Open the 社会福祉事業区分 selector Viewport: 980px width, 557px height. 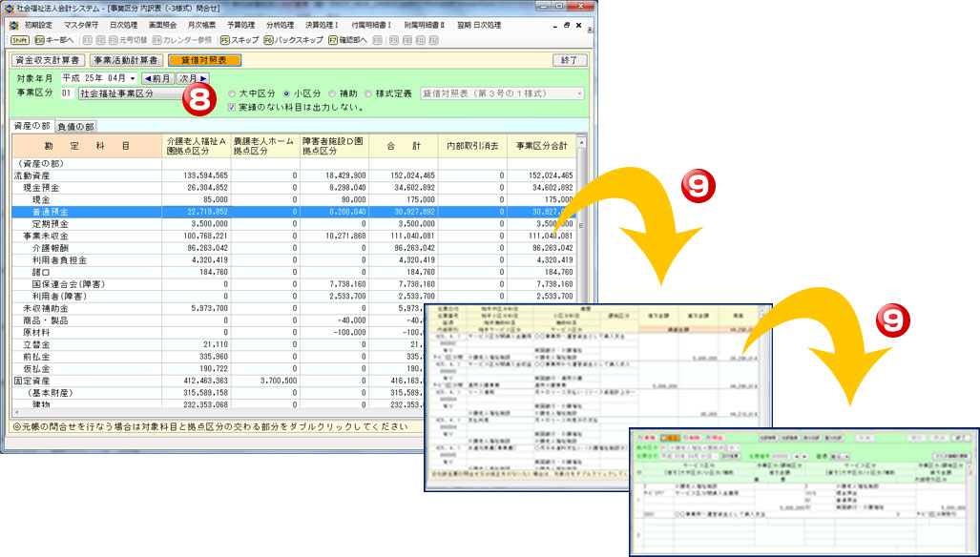[129, 93]
